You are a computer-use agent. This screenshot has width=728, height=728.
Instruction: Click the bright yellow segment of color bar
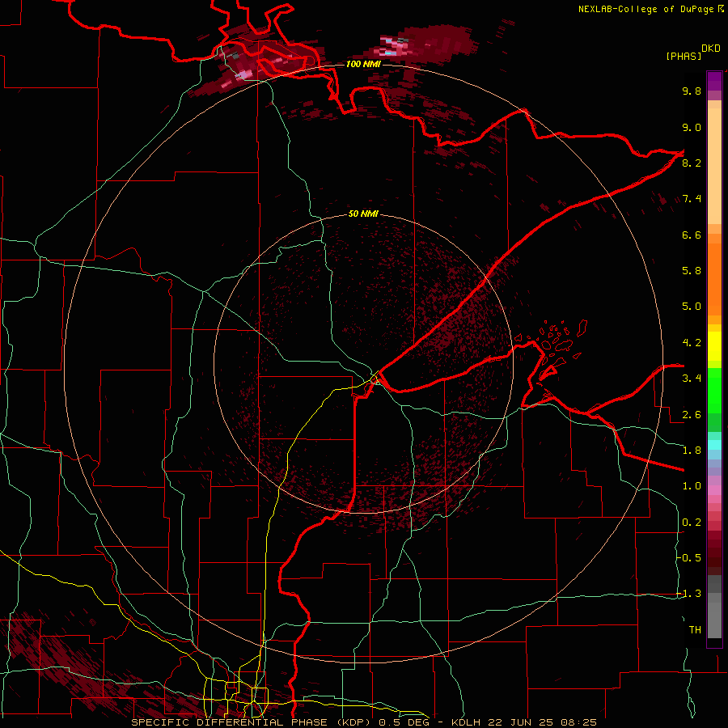714,346
